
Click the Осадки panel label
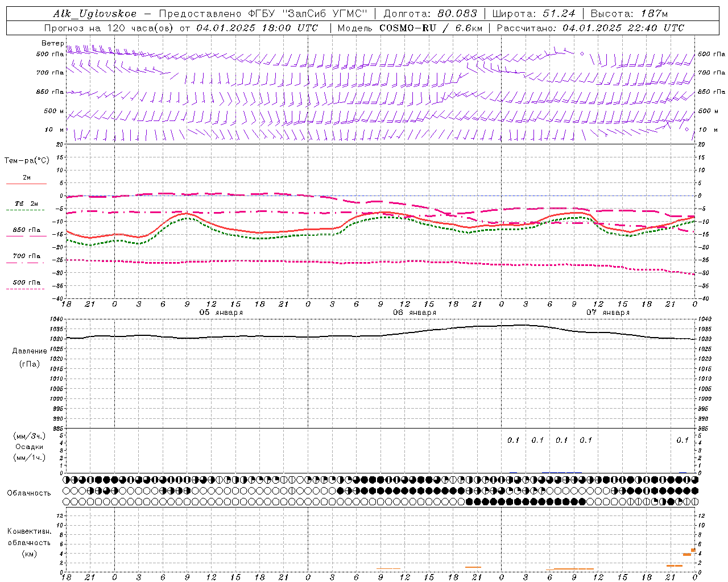pos(30,447)
